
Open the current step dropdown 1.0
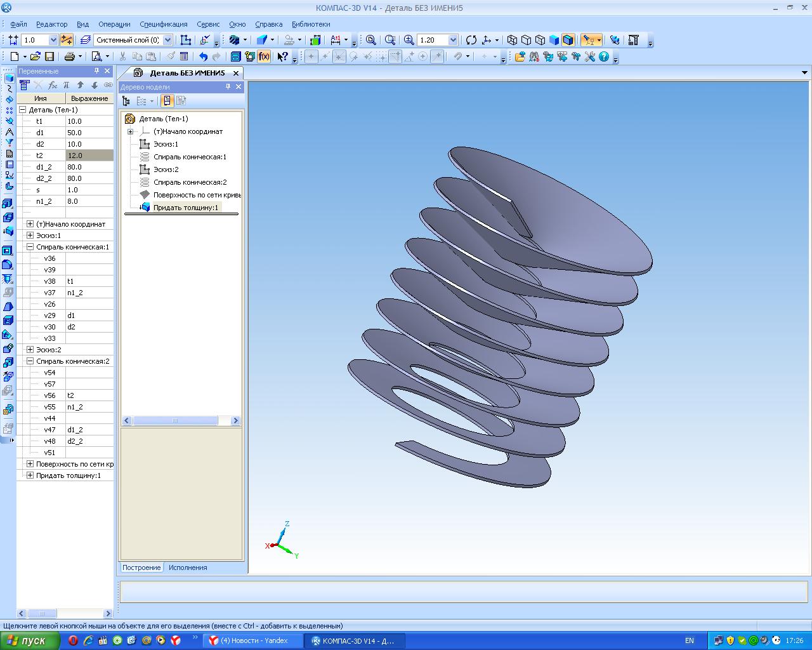(x=53, y=40)
